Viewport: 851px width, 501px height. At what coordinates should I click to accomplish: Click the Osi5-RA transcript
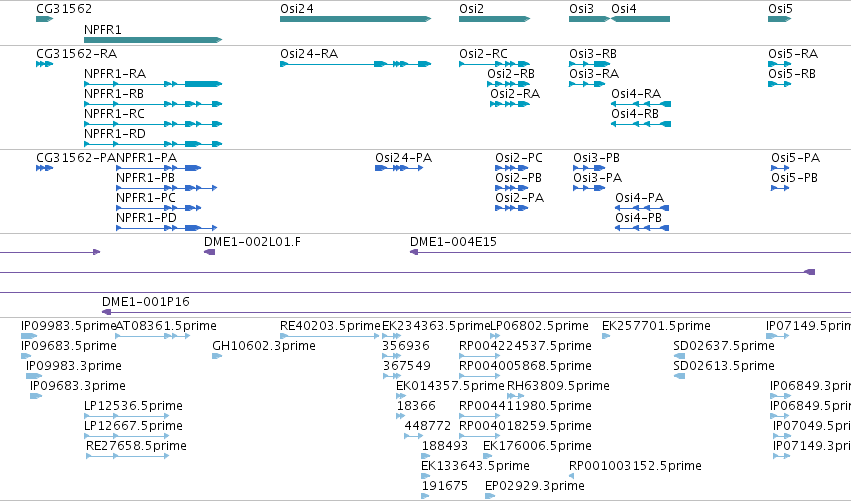point(780,64)
